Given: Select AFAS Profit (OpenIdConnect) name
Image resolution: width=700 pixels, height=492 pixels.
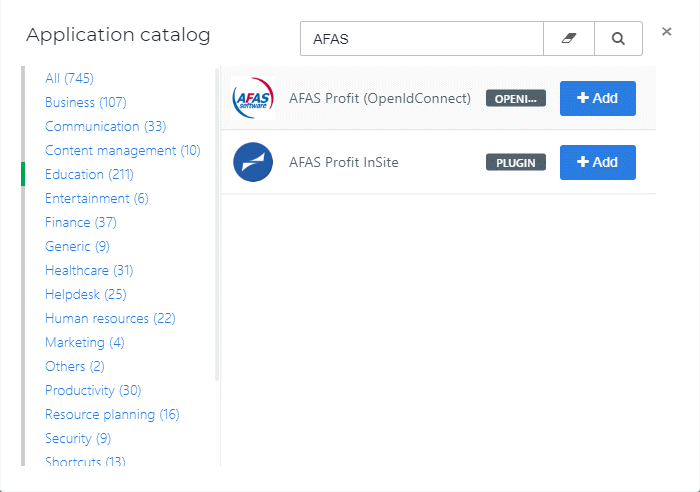Looking at the screenshot, I should tap(380, 98).
